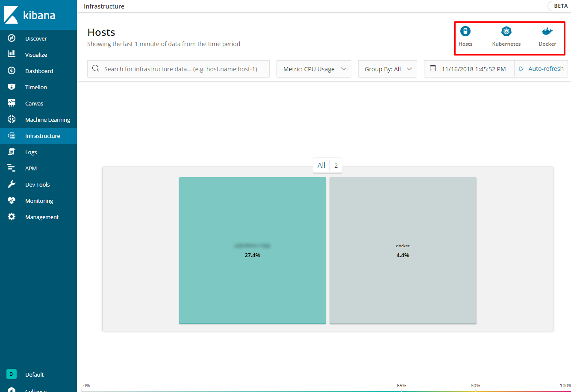The width and height of the screenshot is (571, 392).
Task: Pick date 11/16/2018 1:45:52 PM field
Action: 469,69
